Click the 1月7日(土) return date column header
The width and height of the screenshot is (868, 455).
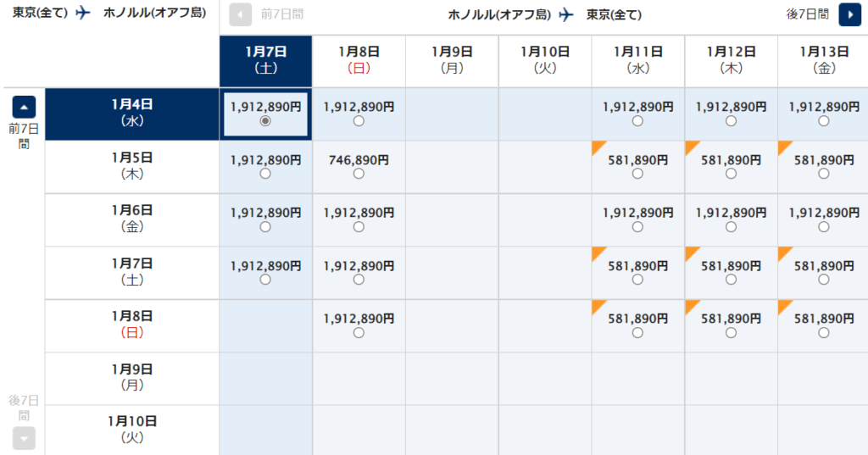(x=265, y=61)
